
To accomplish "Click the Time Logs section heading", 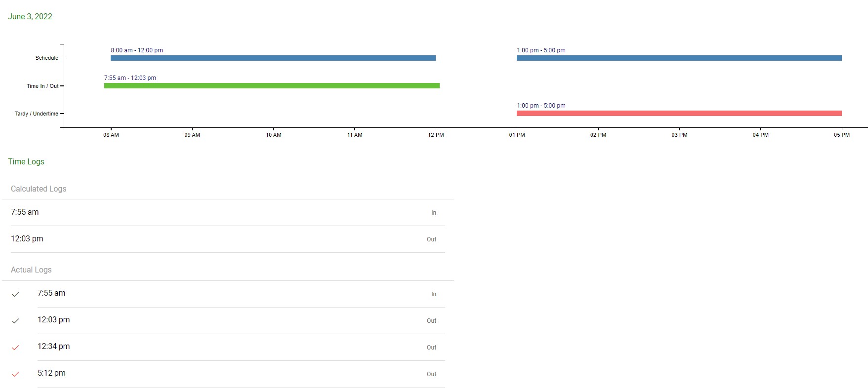I will tap(26, 161).
